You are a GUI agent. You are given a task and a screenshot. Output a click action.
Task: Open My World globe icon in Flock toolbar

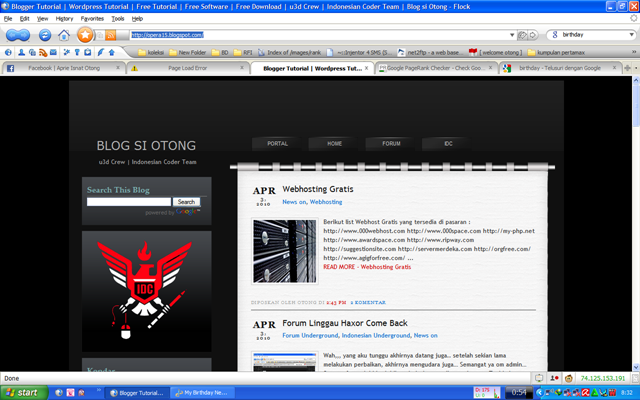tap(8, 52)
